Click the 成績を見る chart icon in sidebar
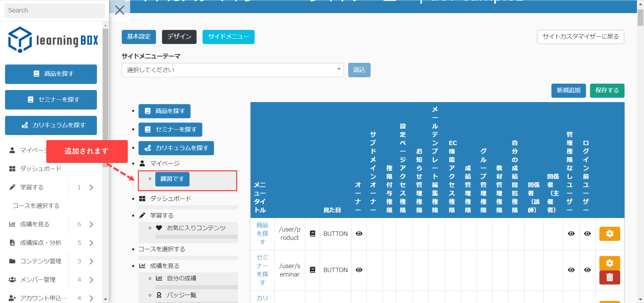 click(12, 224)
